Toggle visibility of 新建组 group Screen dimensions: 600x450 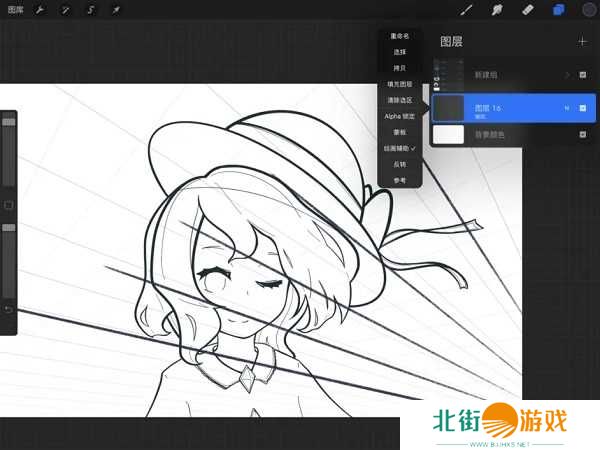(x=583, y=74)
